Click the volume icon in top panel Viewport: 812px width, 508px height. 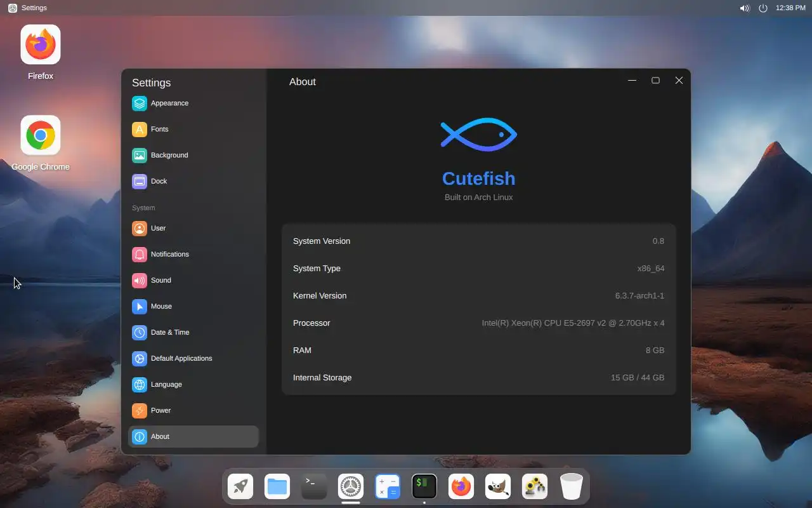745,8
